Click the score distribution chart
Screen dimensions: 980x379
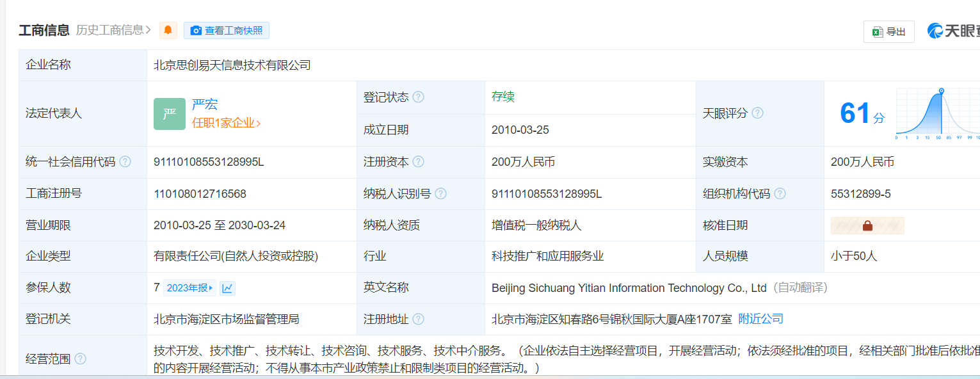point(937,114)
